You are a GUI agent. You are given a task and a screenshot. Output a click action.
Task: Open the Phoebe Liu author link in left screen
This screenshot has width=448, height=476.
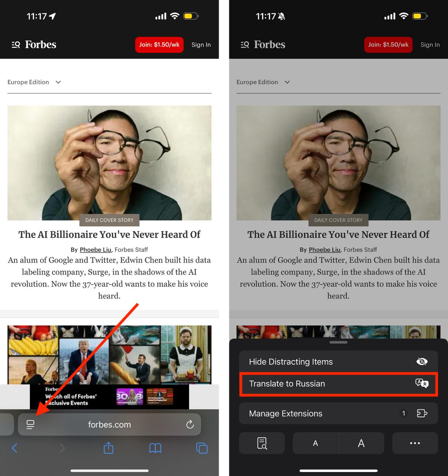coord(95,250)
